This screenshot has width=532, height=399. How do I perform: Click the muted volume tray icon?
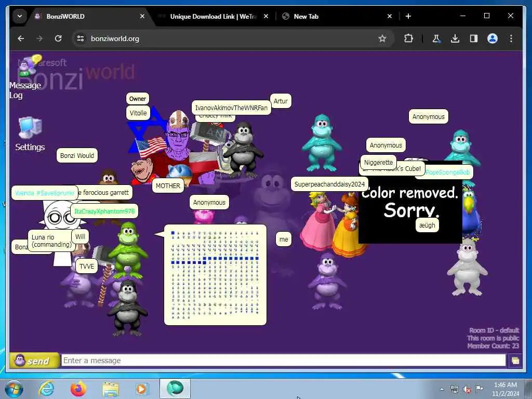(x=467, y=389)
